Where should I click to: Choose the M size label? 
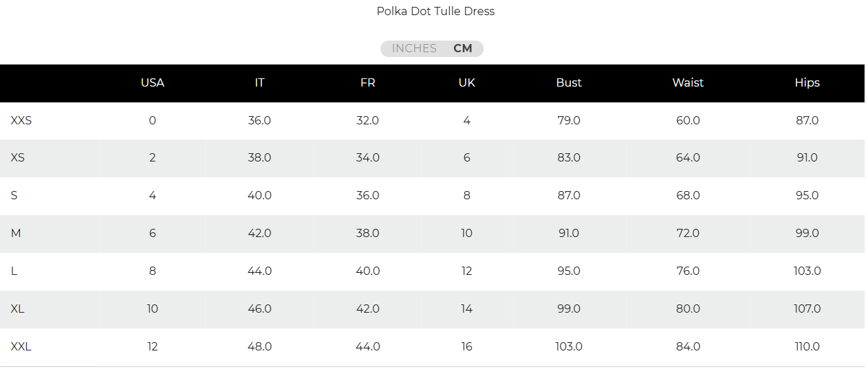(16, 233)
